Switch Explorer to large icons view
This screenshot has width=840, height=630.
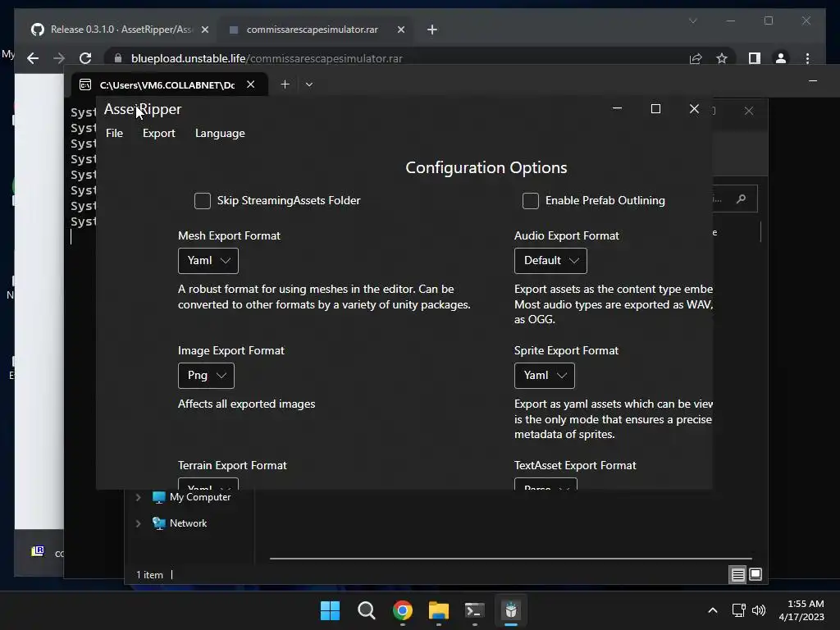click(x=756, y=575)
